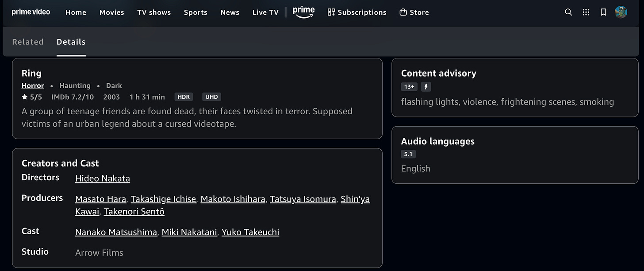Open producer Makoto Ishihara link
The width and height of the screenshot is (644, 271).
(233, 199)
